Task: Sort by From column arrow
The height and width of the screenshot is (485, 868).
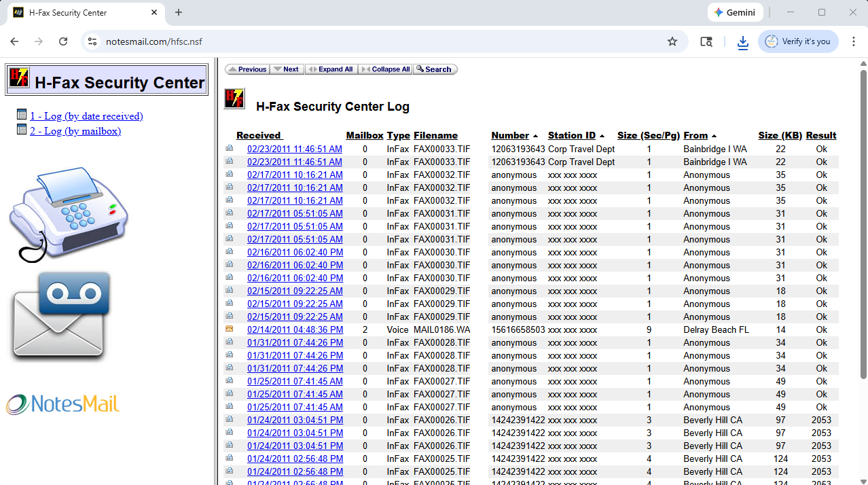Action: click(714, 136)
